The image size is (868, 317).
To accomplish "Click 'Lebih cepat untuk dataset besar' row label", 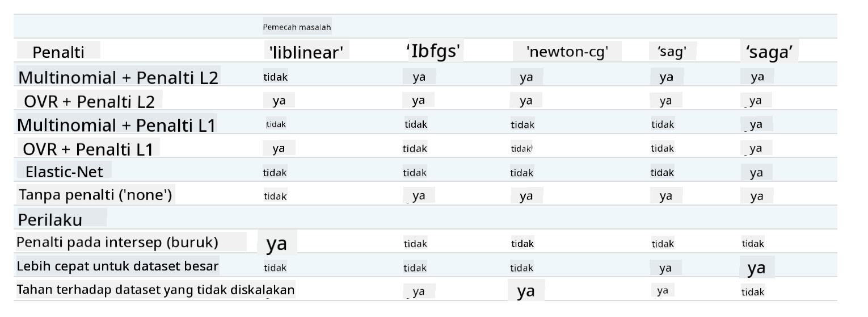I will tap(118, 266).
